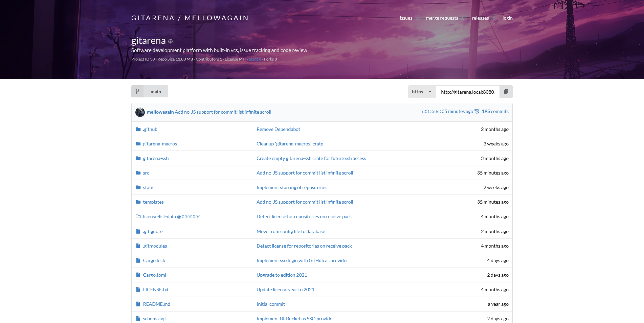The height and width of the screenshot is (323, 644).
Task: Open commit hash d0f2e62
Action: click(x=431, y=112)
